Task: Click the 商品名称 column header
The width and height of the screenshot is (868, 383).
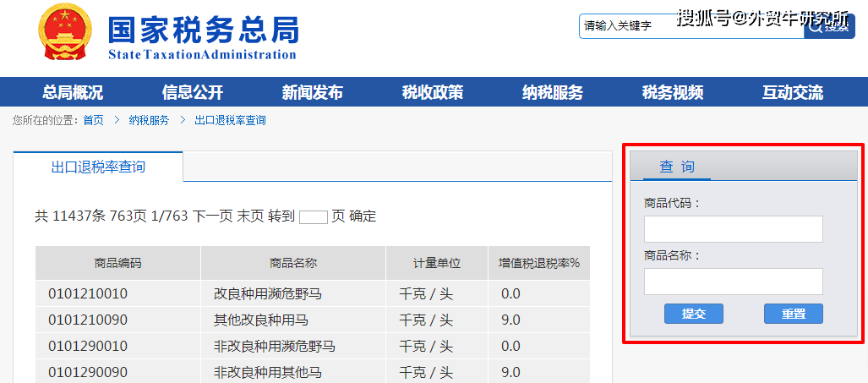Action: click(293, 263)
